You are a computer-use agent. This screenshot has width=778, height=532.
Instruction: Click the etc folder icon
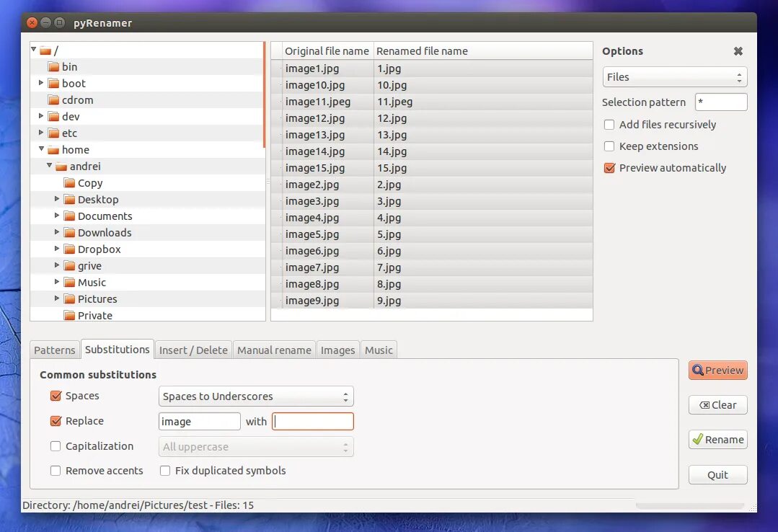(53, 133)
